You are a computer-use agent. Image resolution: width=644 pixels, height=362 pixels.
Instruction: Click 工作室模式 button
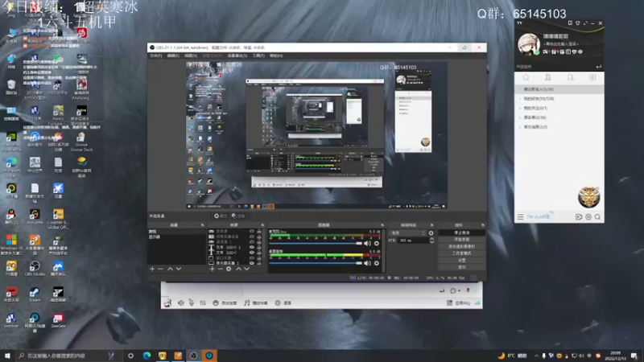point(461,253)
